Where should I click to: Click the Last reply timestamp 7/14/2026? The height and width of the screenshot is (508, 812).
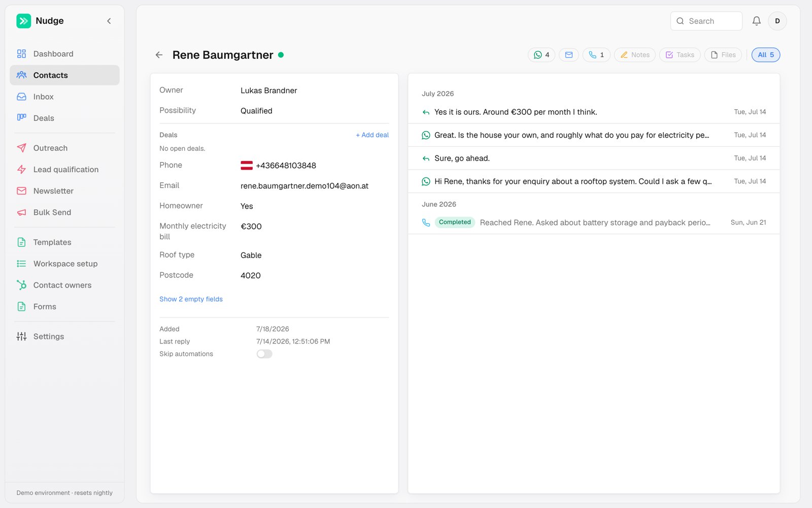293,341
